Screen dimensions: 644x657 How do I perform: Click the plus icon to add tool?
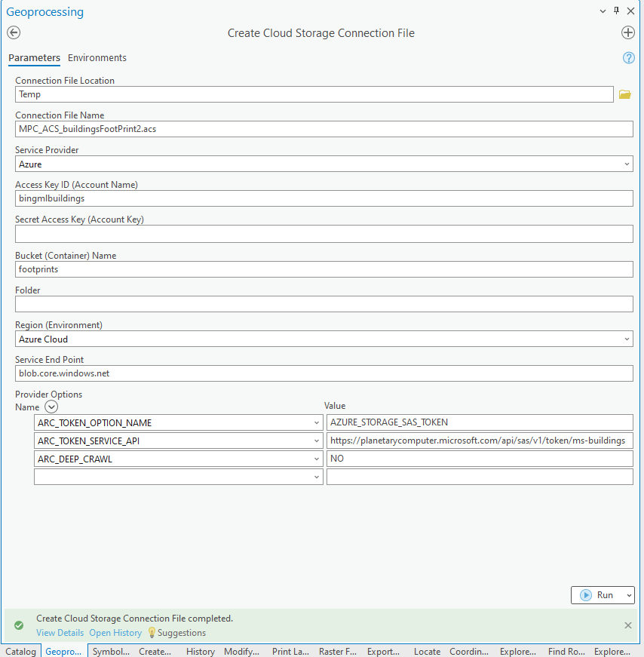(628, 32)
